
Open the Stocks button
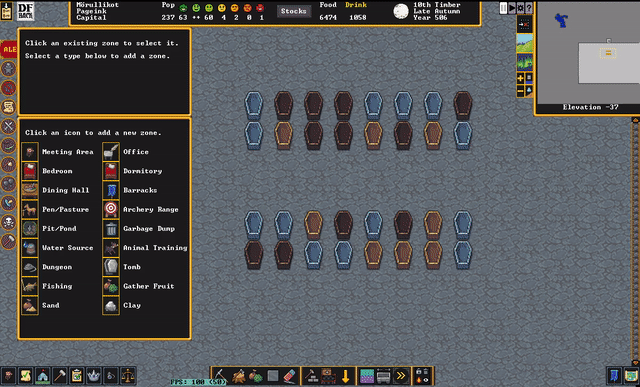coord(293,11)
